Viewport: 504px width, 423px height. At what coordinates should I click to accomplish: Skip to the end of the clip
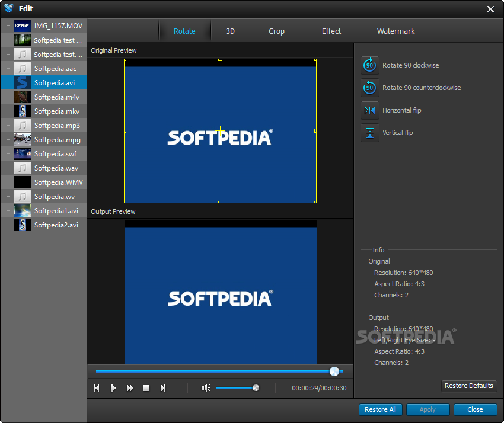[x=163, y=388]
